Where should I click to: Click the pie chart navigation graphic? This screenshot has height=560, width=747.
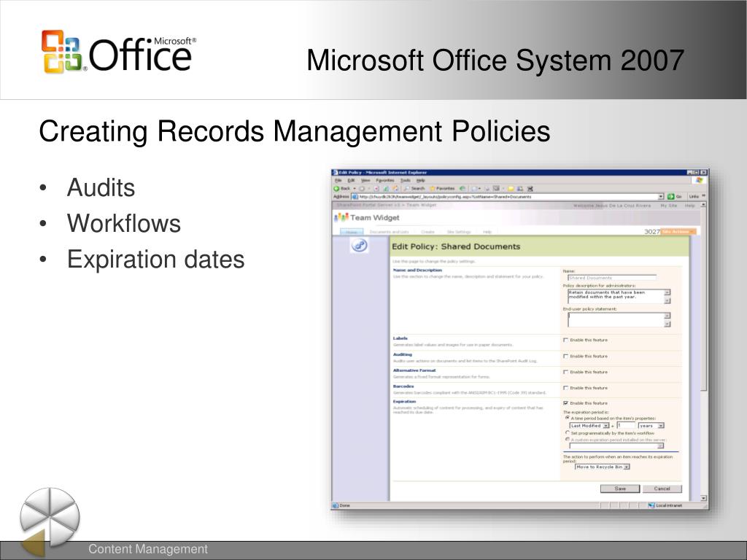tap(50, 517)
